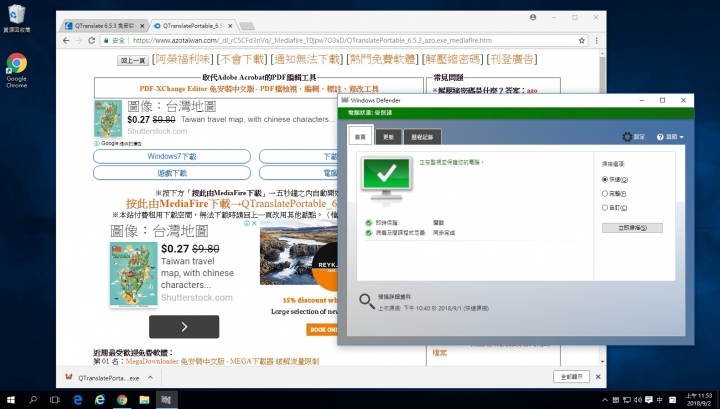
Task: Click the real-time protection green check icon
Action: point(368,223)
